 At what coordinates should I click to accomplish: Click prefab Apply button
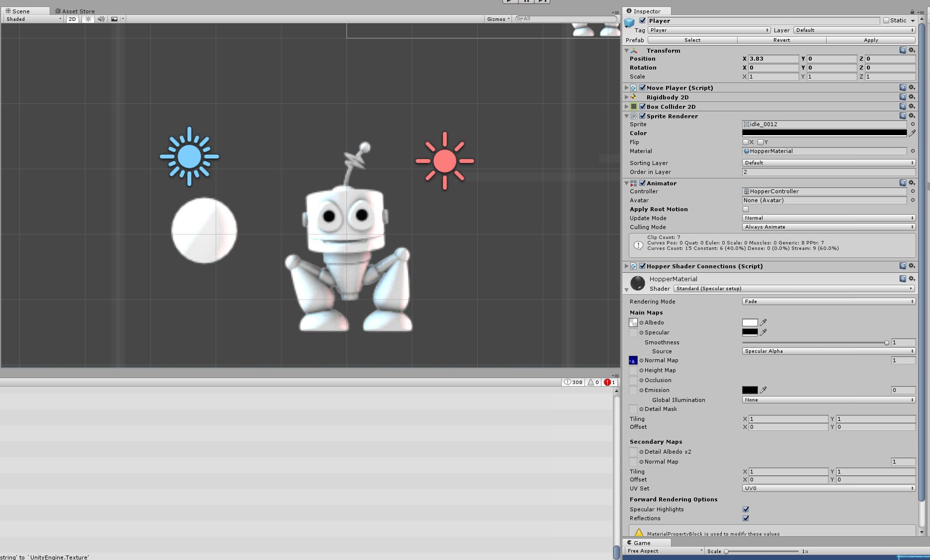pos(871,40)
